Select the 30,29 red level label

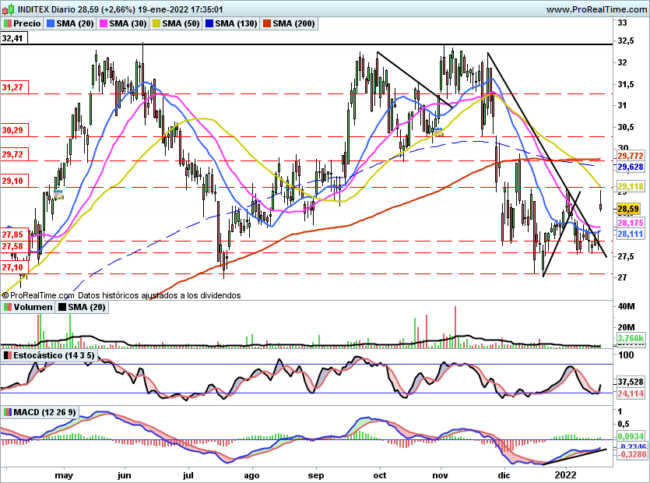(13, 130)
